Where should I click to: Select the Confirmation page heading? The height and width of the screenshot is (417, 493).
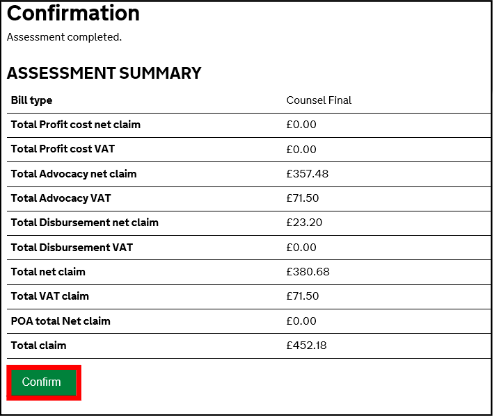(73, 13)
